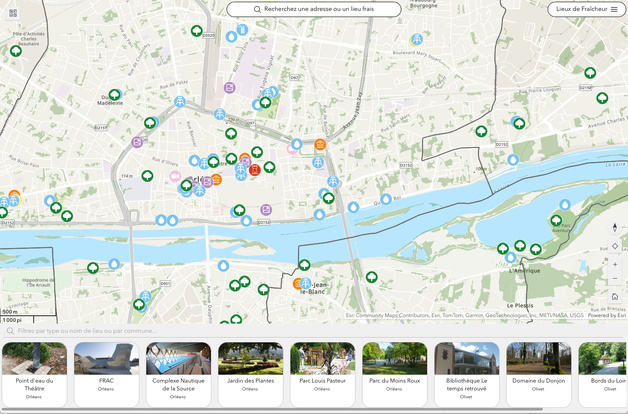The width and height of the screenshot is (628, 414).
Task: Follow the Powered by Esri link
Action: pos(606,315)
